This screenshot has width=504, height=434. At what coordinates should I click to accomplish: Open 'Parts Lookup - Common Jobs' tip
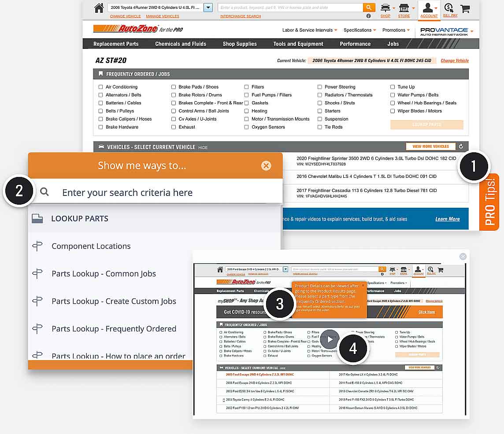[x=104, y=274]
